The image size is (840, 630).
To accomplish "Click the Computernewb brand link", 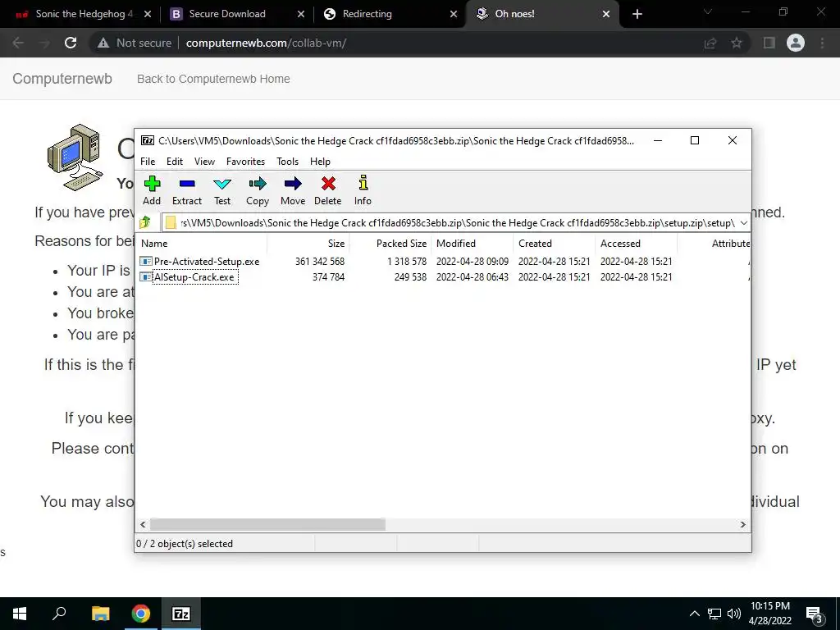I will tap(62, 79).
